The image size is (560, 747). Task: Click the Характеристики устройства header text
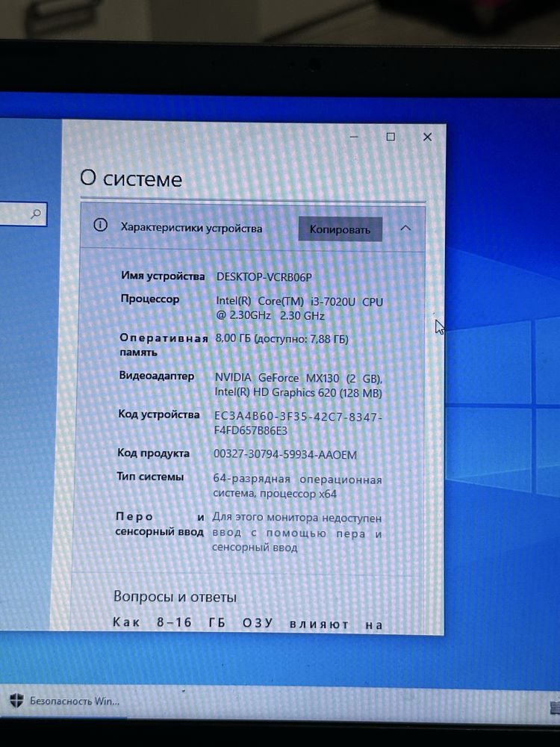point(191,228)
